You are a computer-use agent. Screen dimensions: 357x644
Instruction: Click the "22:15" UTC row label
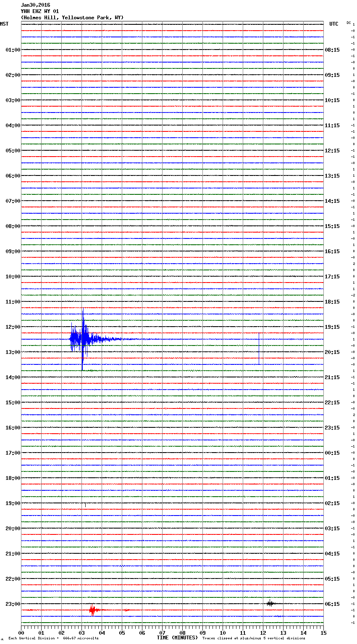[x=332, y=403]
